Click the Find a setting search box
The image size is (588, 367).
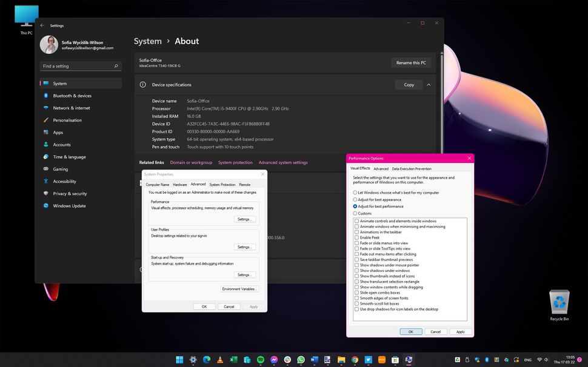coord(81,65)
